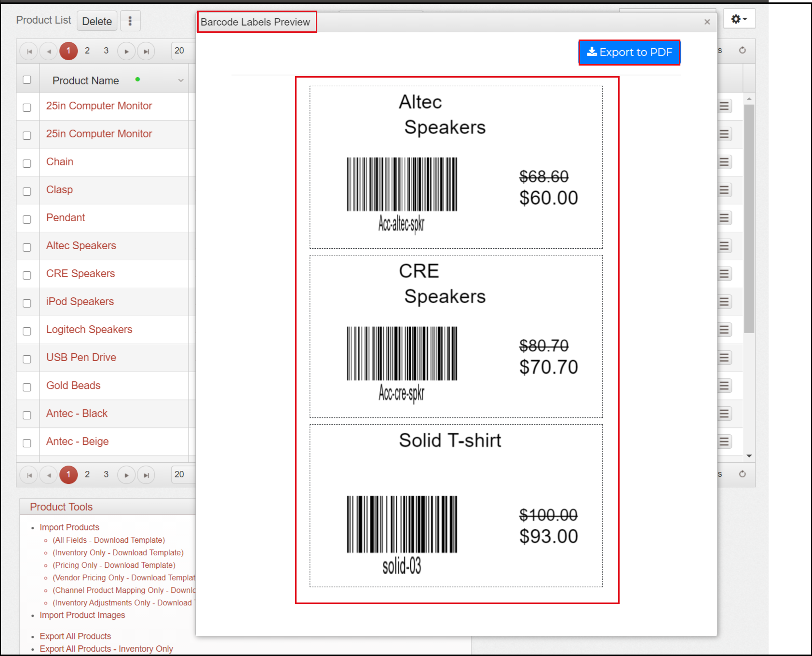This screenshot has width=812, height=656.
Task: Click the scrollbar up arrow in grid
Action: point(749,99)
